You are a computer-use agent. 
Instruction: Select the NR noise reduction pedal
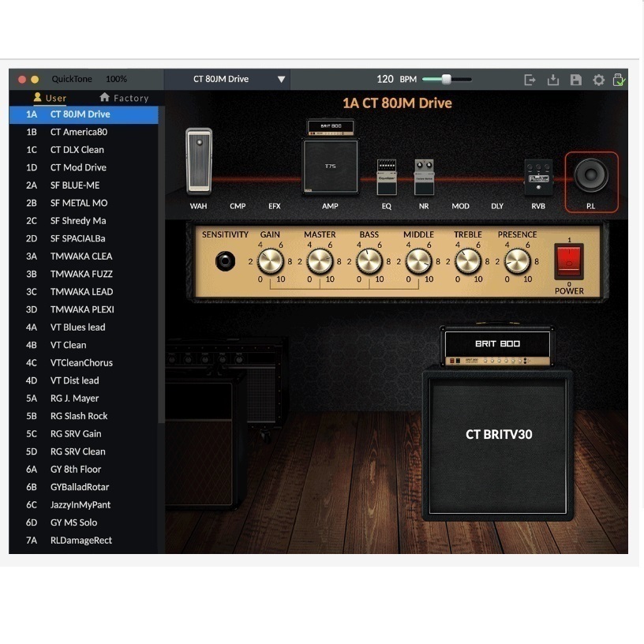tap(425, 176)
